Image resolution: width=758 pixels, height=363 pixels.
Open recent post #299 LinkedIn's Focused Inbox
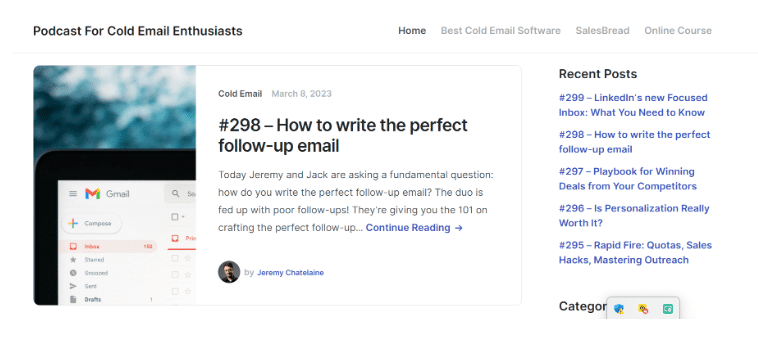point(633,105)
